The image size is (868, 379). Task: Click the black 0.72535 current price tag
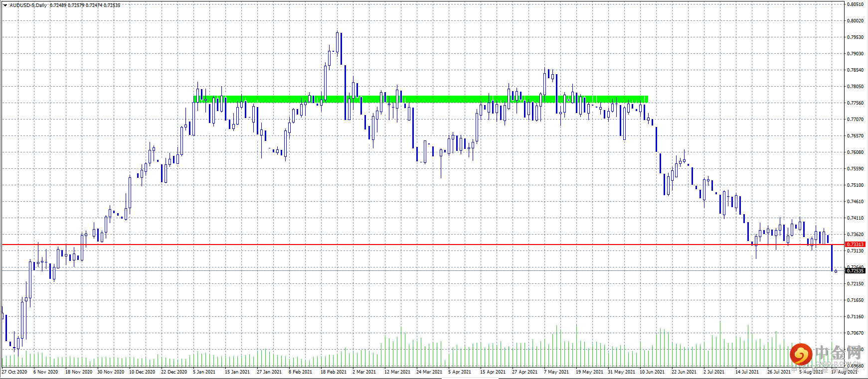855,270
